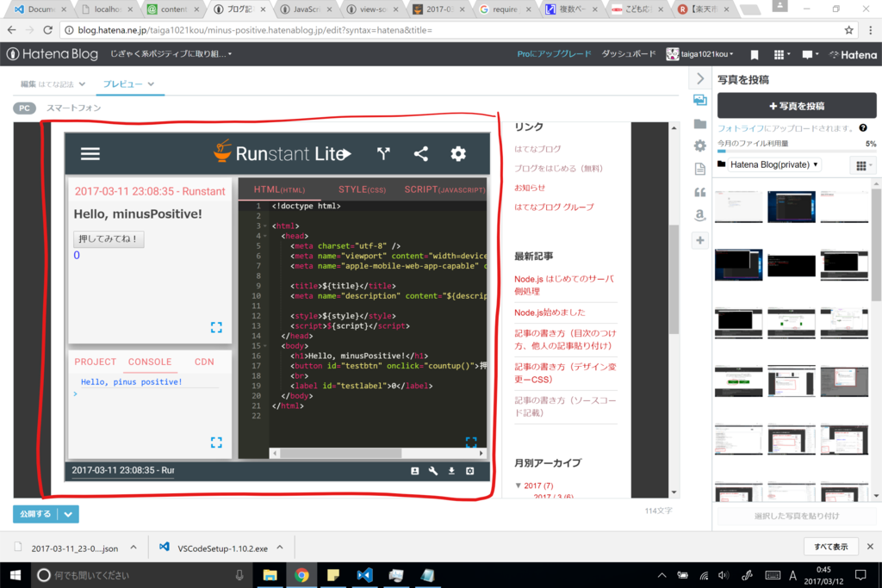Image resolution: width=882 pixels, height=588 pixels.
Task: Expand the console pane to fullscreen
Action: 216,443
